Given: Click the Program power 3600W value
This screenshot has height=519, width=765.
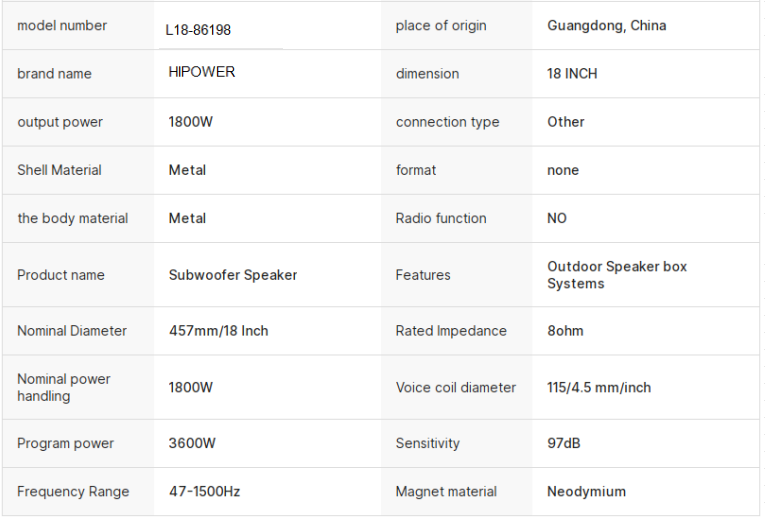Looking at the screenshot, I should point(191,443).
